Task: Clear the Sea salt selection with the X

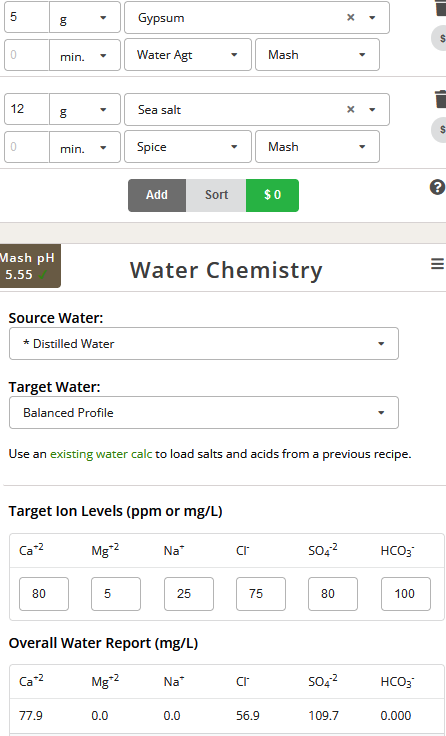Action: 351,109
